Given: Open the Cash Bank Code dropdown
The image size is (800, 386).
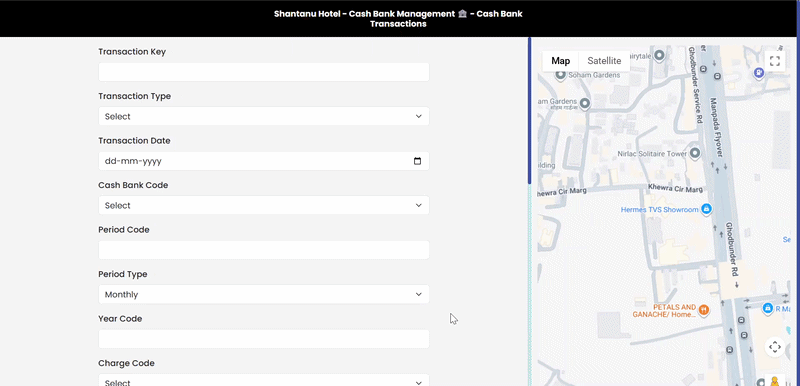Looking at the screenshot, I should pos(264,205).
